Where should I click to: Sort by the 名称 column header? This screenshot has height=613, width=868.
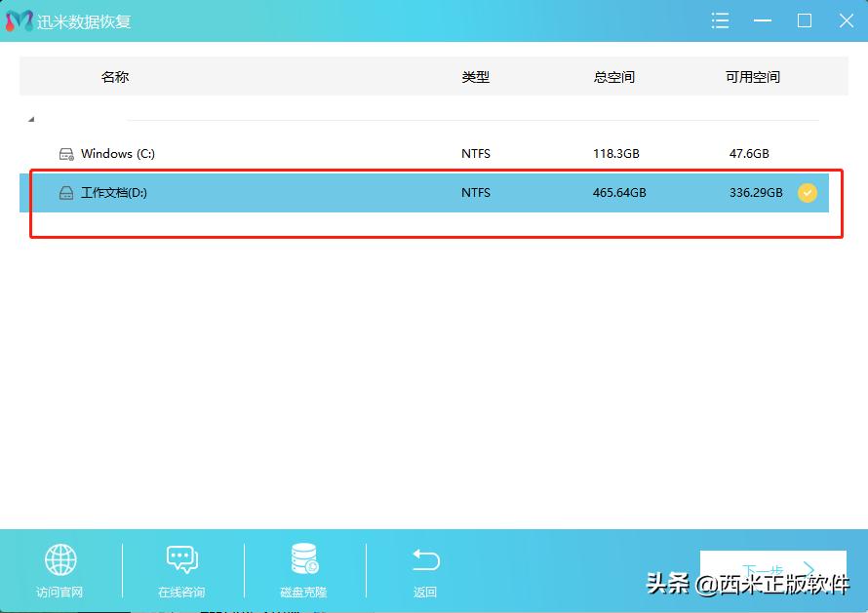click(x=115, y=77)
